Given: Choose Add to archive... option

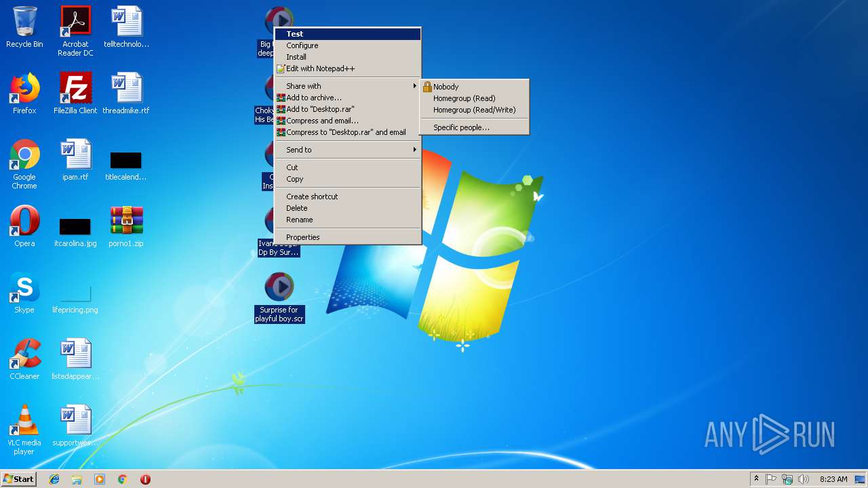Looking at the screenshot, I should [x=348, y=98].
